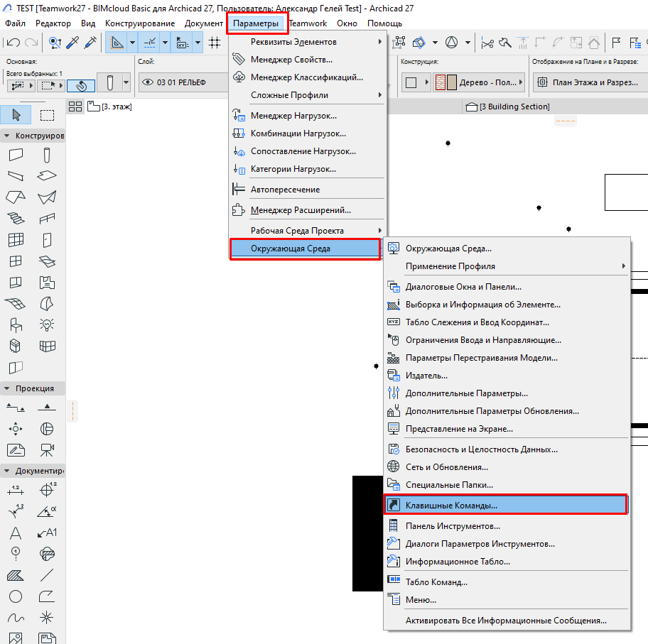Screen dimensions: 648x644
Task: Click Менеджер Расширений menu command
Action: (x=301, y=210)
